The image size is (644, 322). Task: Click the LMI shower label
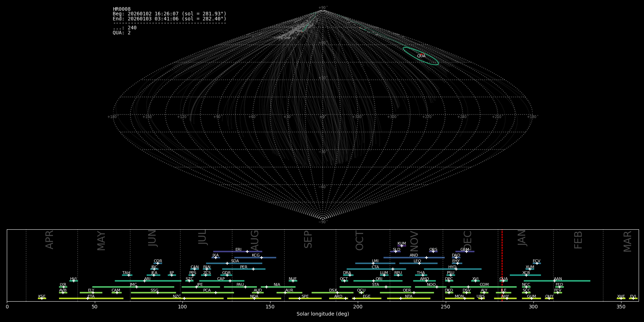point(375,261)
